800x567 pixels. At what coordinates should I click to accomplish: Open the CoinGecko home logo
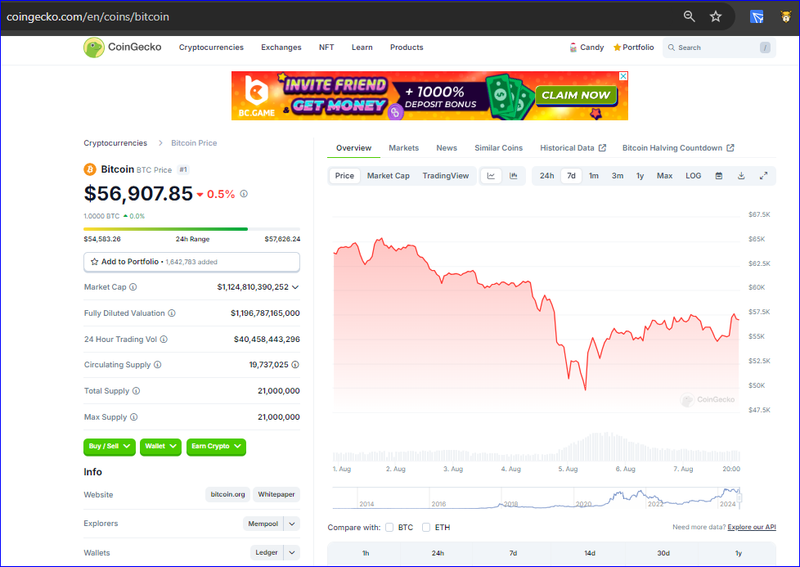(122, 47)
